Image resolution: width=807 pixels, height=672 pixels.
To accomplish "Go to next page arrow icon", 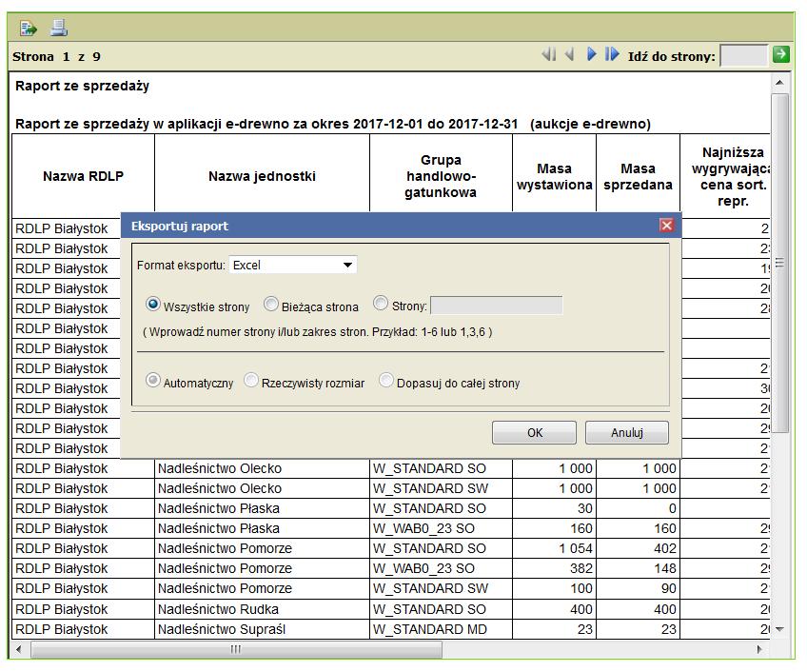I will pyautogui.click(x=591, y=54).
